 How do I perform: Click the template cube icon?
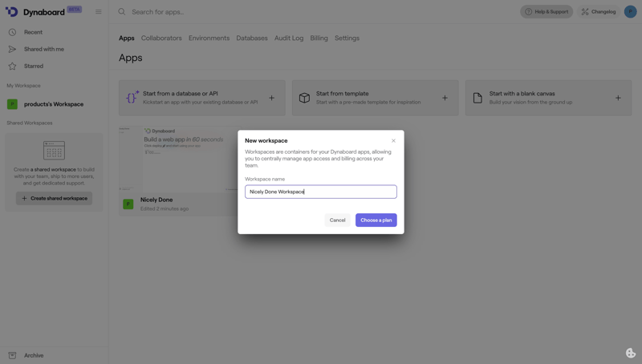point(304,98)
